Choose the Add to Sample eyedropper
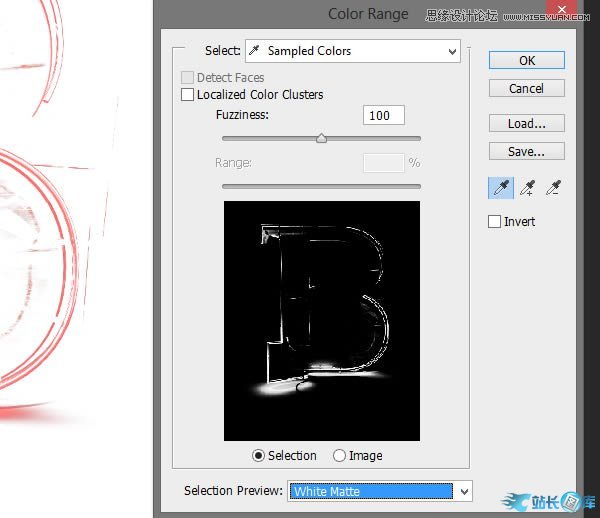Viewport: 600px width, 518px height. point(526,187)
